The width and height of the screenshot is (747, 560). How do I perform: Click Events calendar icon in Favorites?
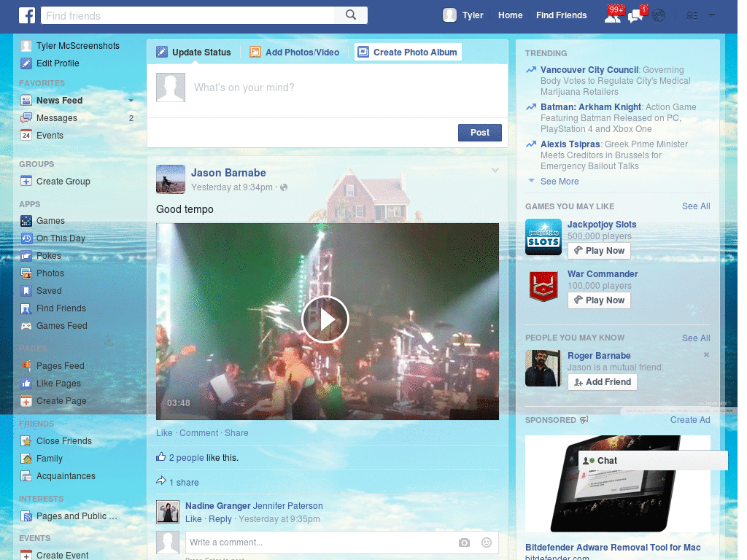click(26, 135)
